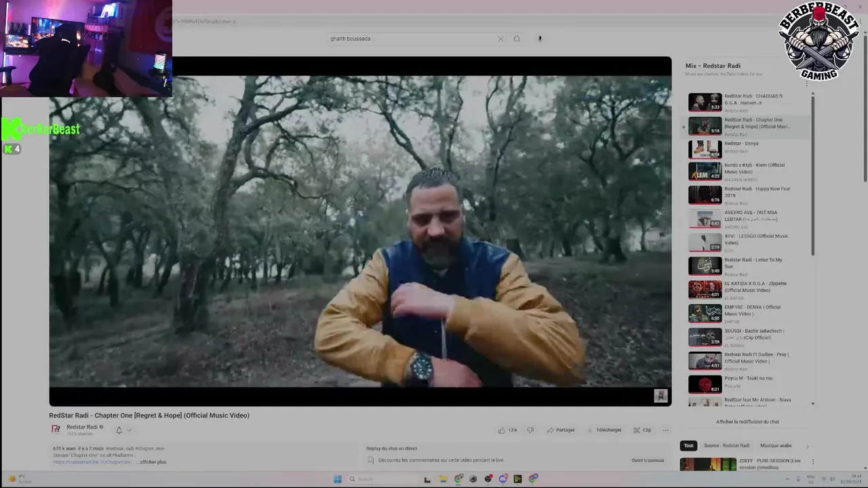Open the Windows Start menu
The height and width of the screenshot is (488, 868).
(338, 479)
